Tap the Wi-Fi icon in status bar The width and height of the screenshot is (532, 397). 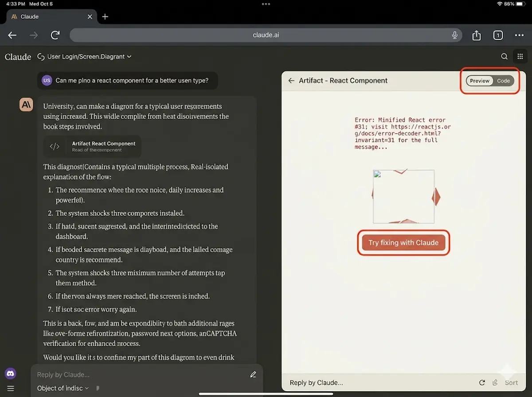[x=500, y=4]
